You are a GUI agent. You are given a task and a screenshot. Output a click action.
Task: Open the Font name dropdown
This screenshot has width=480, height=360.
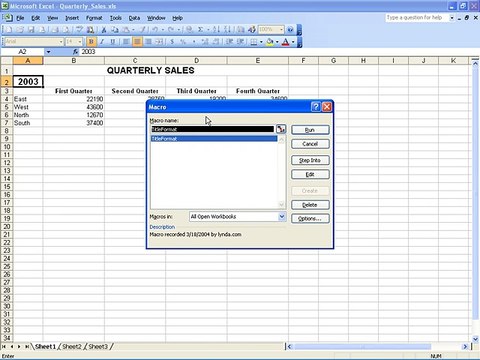click(61, 42)
